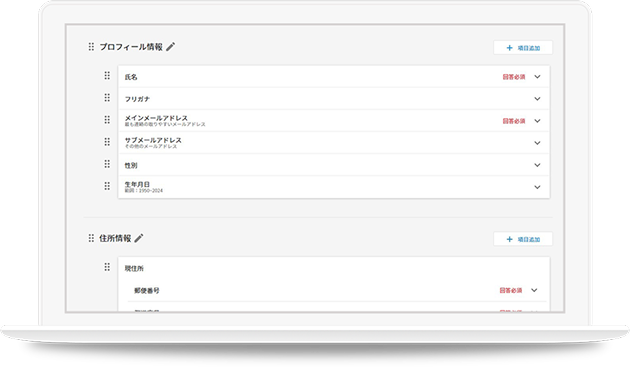The image size is (630, 368).
Task: Click 回答必須 tag on メインメールアドレス row
Action: 514,121
